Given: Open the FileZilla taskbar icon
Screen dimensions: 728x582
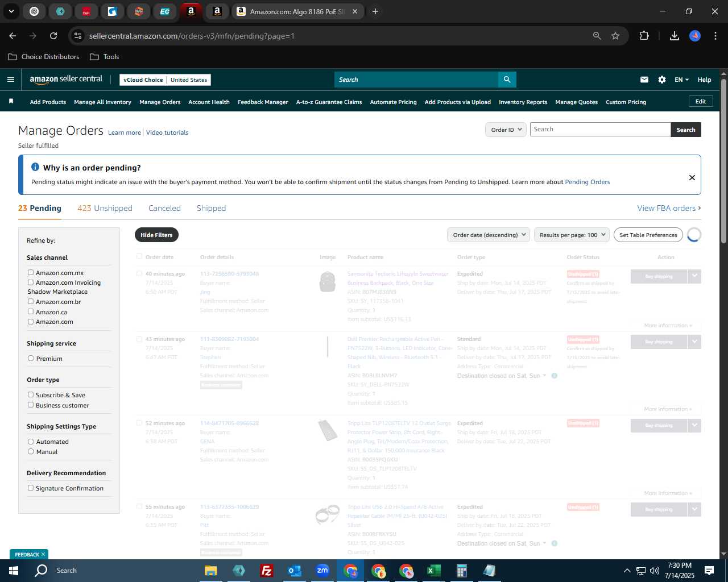Looking at the screenshot, I should point(266,571).
